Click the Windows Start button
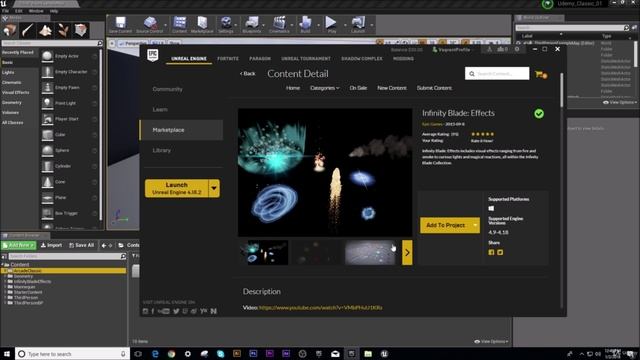This screenshot has width=640, height=360. (x=7, y=354)
